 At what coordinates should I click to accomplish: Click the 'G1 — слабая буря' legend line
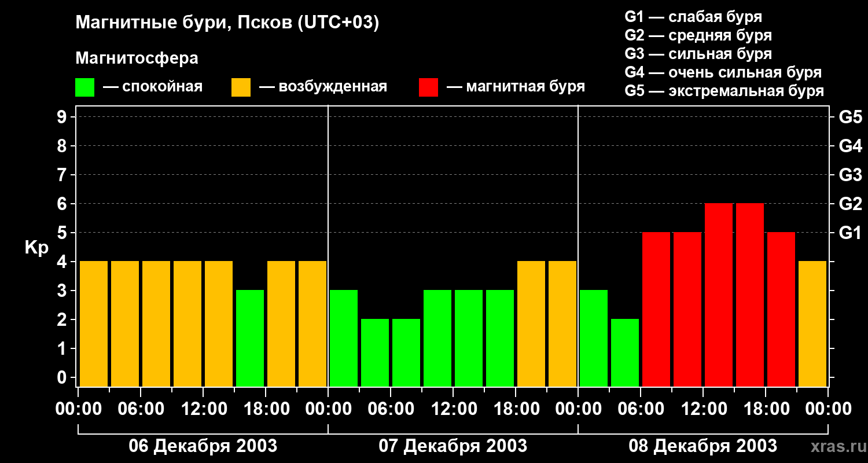pyautogui.click(x=693, y=17)
